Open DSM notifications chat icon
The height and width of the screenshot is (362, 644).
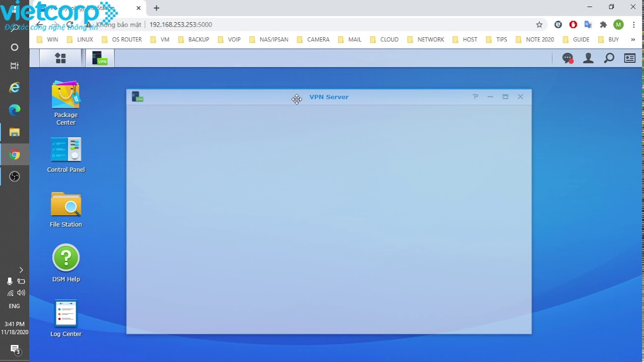coord(568,59)
